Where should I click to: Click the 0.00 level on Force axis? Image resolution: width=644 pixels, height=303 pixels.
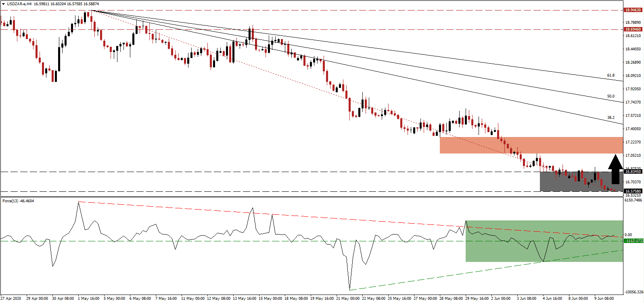pyautogui.click(x=628, y=235)
